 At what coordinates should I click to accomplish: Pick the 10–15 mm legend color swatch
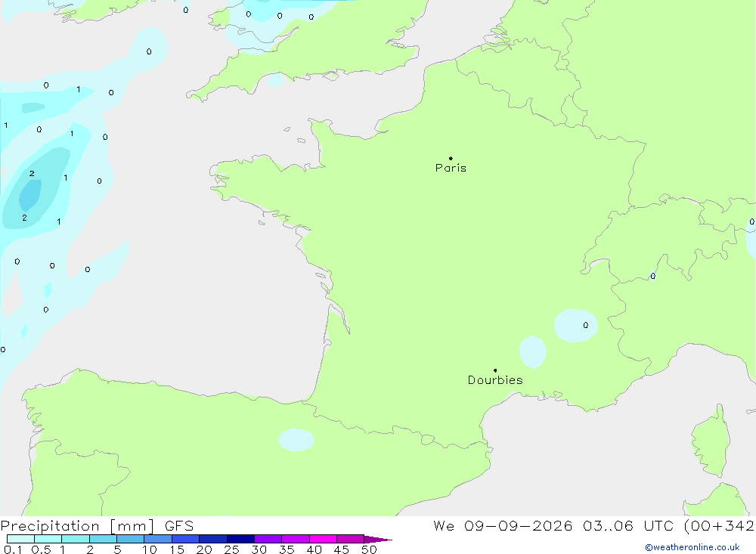[x=158, y=539]
